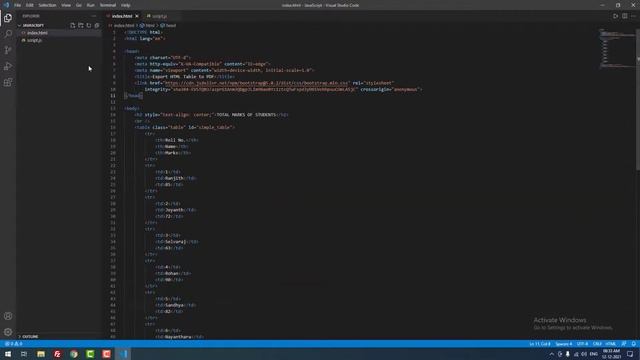
Task: Open the File menu
Action: [17, 5]
